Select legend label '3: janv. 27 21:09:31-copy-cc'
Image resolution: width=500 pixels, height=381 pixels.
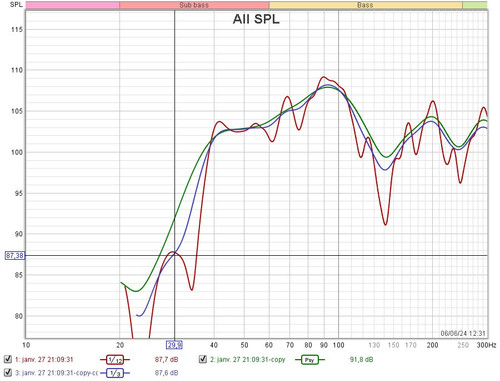tap(56, 373)
